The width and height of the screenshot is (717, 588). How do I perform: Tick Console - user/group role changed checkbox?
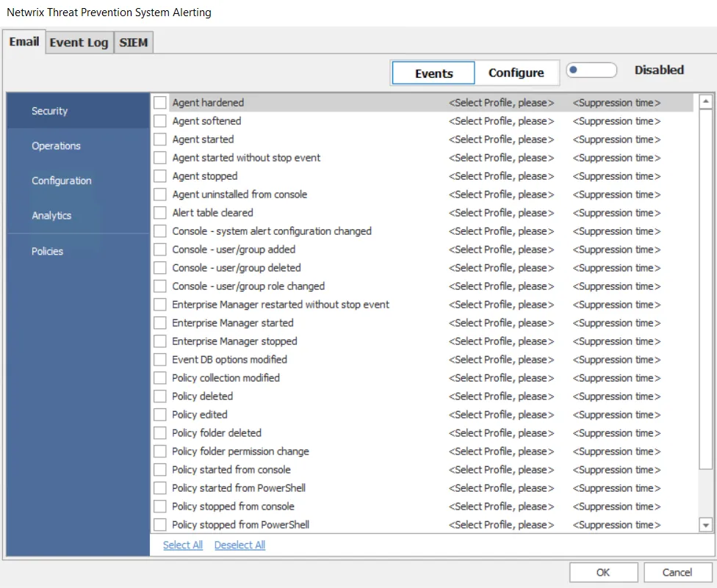159,286
